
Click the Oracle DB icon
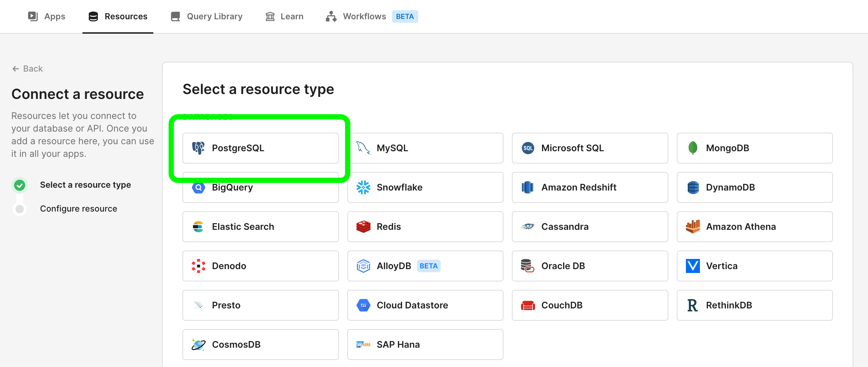[x=528, y=266]
